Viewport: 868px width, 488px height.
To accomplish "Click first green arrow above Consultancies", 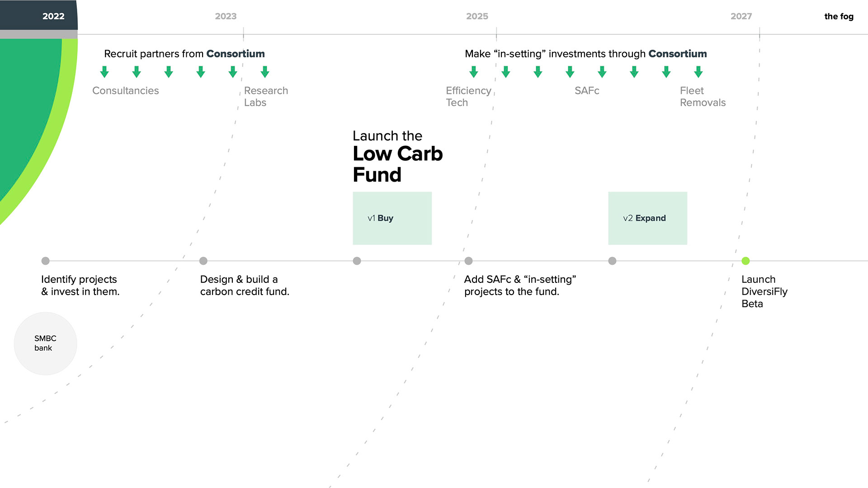I will 104,72.
